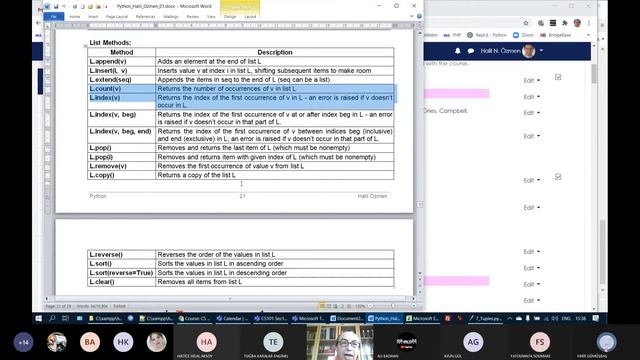
Task: Open the File tab in Word
Action: click(53, 16)
